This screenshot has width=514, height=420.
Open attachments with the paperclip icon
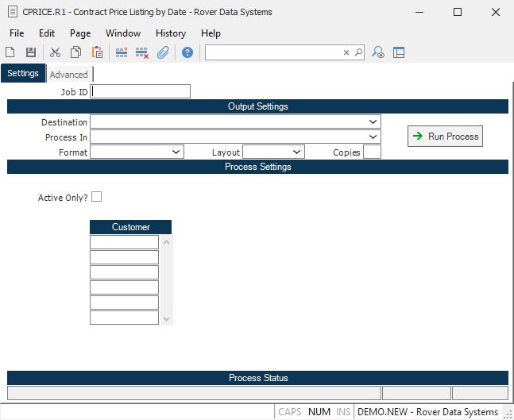[x=163, y=52]
